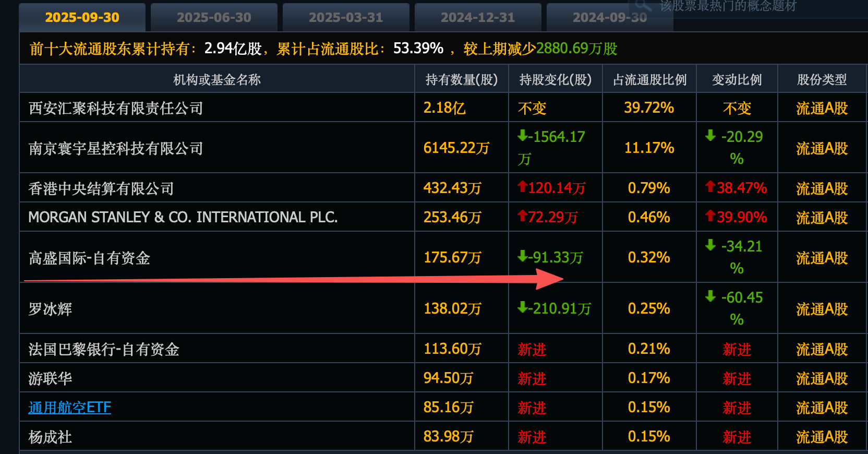Image resolution: width=868 pixels, height=454 pixels.
Task: Click the red up arrow beside 38.47%
Action: (710, 187)
